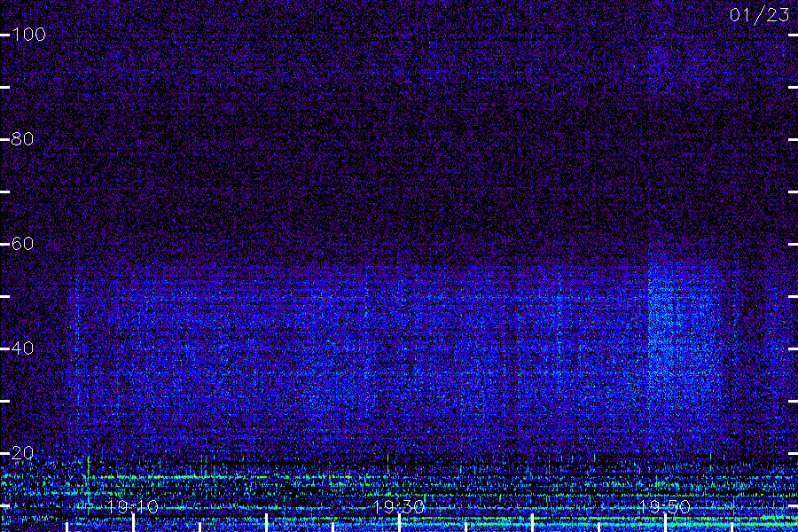Click the 80 frequency axis label
The width and height of the screenshot is (798, 532).
(x=22, y=139)
